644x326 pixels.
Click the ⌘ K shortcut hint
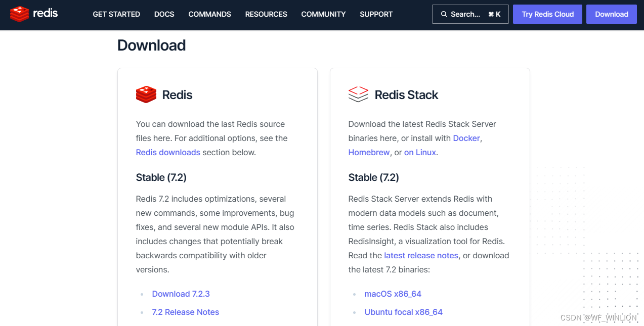[x=494, y=14]
